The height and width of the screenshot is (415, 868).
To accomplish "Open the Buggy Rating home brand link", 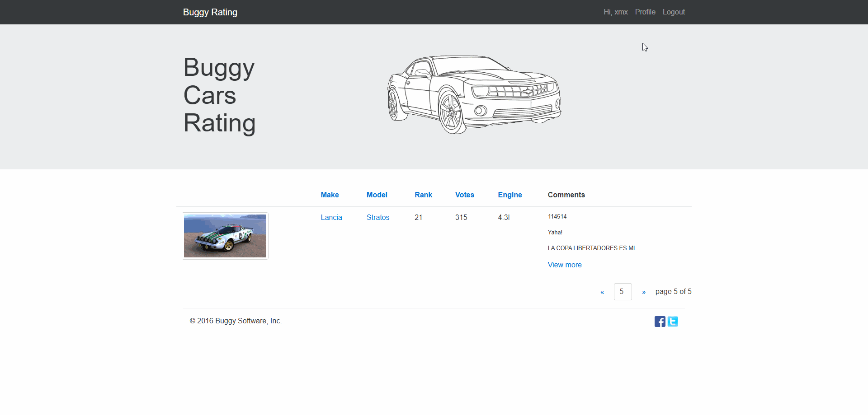I will [210, 12].
